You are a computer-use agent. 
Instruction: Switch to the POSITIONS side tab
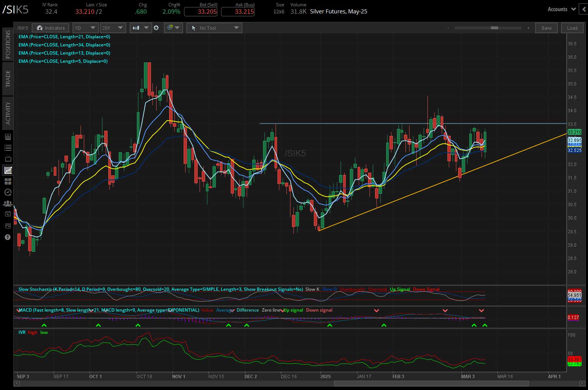(8, 44)
